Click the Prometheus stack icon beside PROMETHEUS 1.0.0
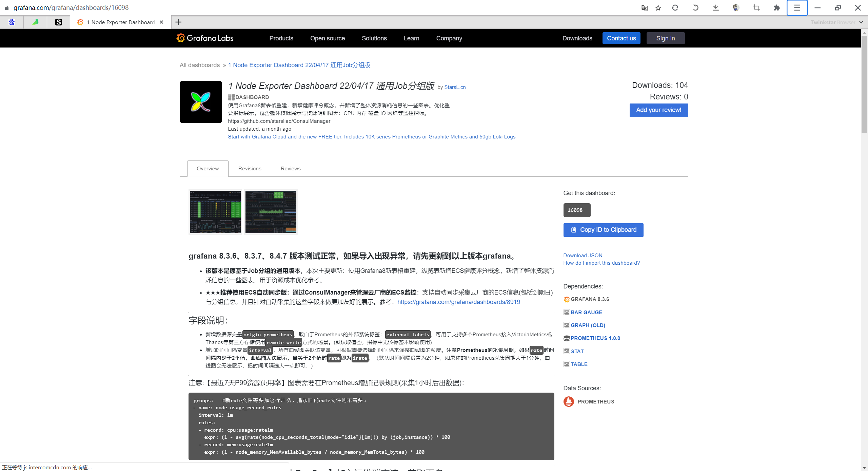 pos(567,338)
